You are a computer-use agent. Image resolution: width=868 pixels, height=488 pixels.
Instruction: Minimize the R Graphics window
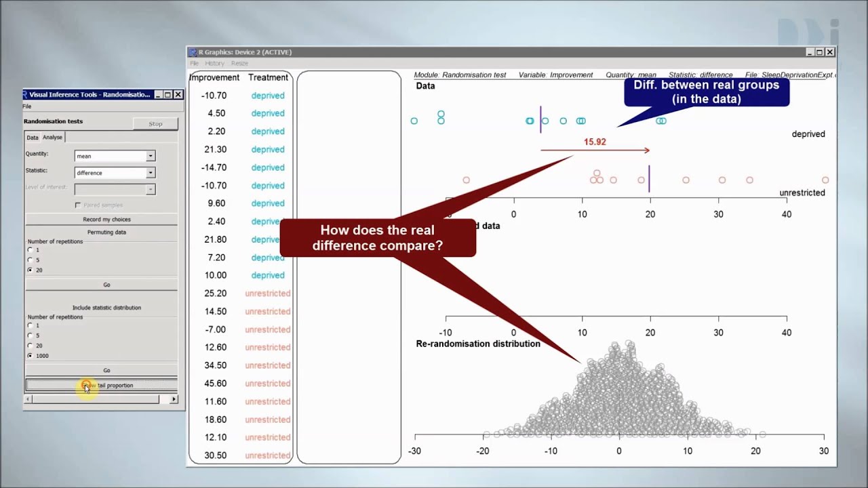pyautogui.click(x=810, y=52)
